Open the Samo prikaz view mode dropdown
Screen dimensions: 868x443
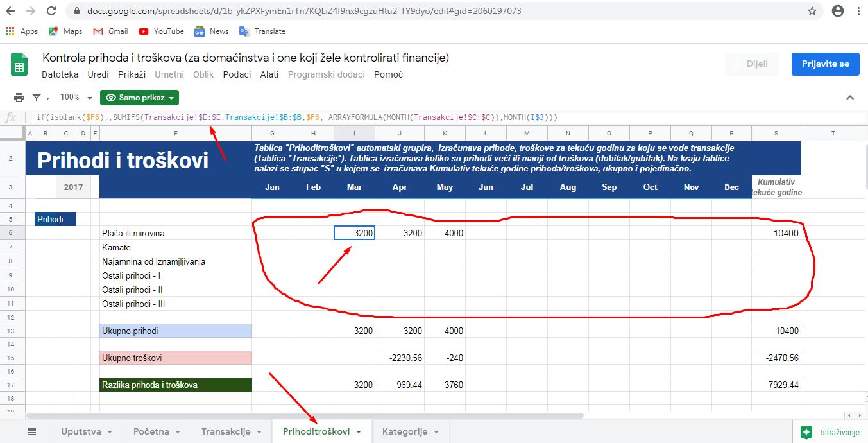click(x=139, y=98)
